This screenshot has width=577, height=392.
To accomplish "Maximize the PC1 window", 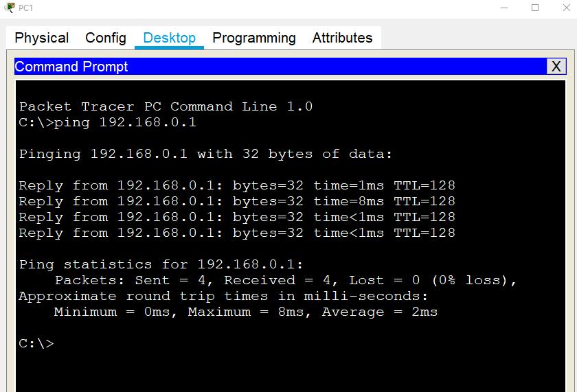I will pos(535,8).
